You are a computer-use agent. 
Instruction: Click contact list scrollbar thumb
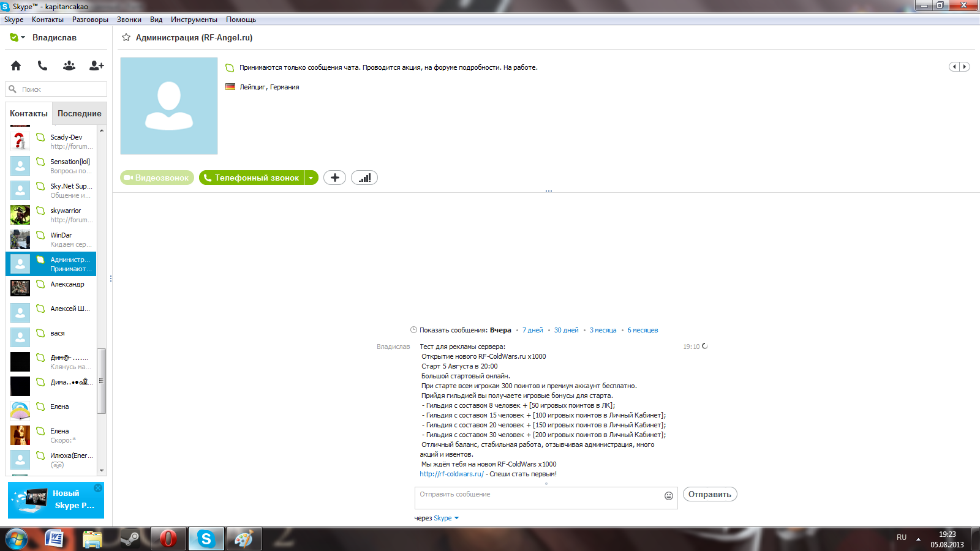tap(102, 381)
